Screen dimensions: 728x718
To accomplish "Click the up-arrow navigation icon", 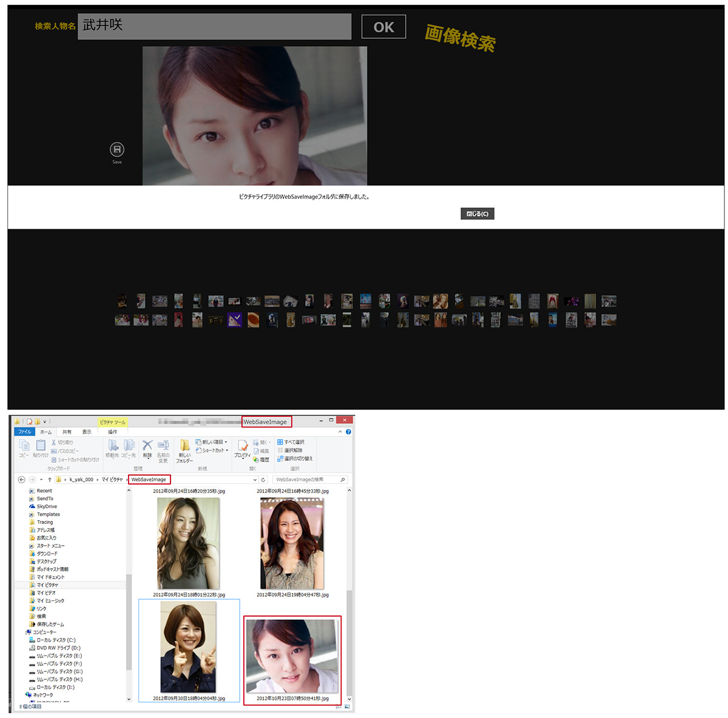I will [50, 480].
